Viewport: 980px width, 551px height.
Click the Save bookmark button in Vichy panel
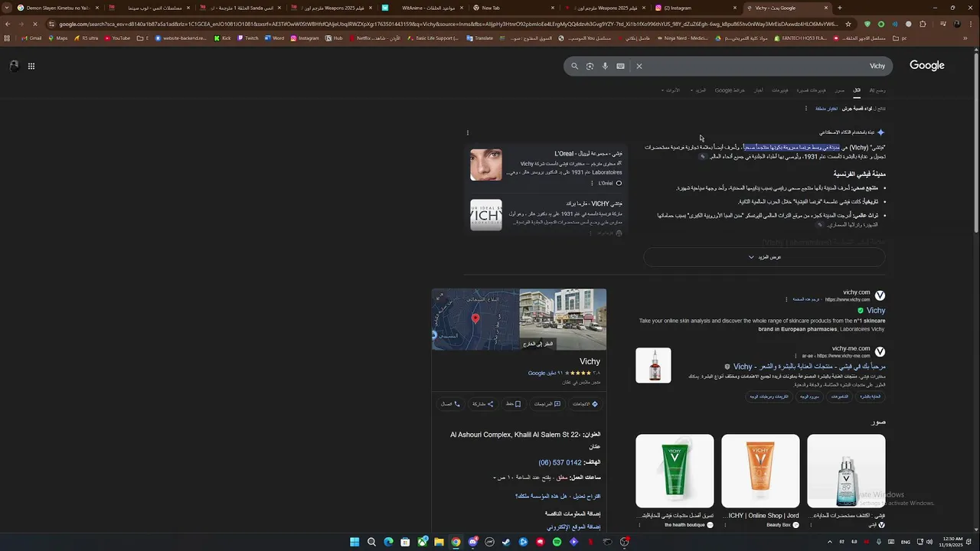click(x=513, y=404)
